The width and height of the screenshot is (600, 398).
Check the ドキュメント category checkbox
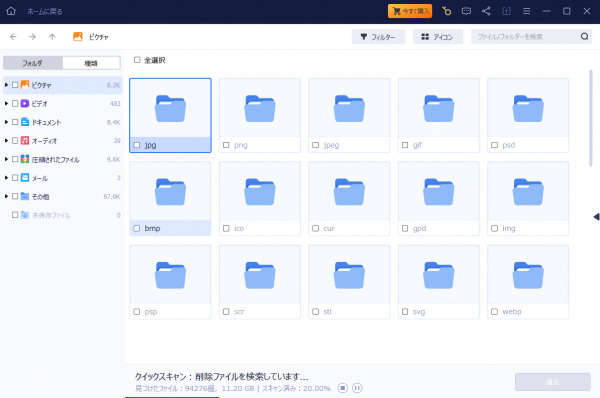click(15, 122)
